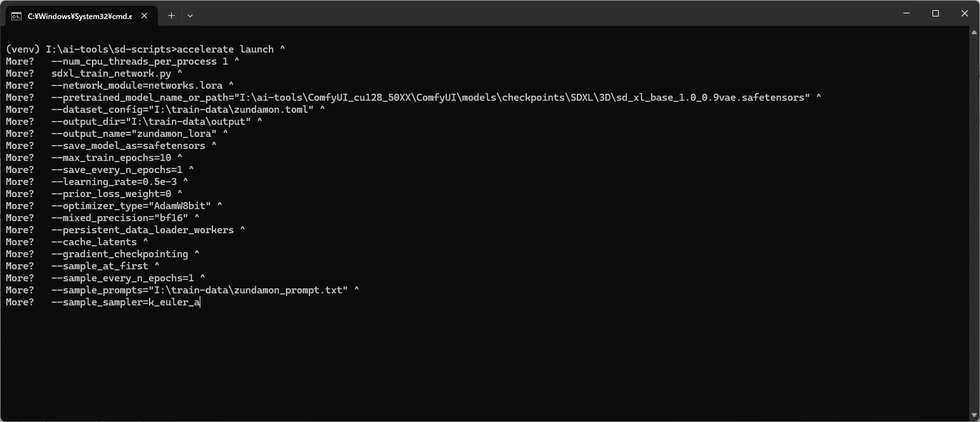The width and height of the screenshot is (980, 422).
Task: Click the cmd icon on the tab
Action: tap(16, 16)
